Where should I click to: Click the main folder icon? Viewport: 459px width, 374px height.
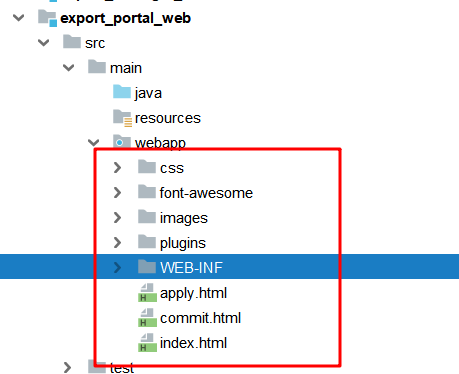point(97,67)
